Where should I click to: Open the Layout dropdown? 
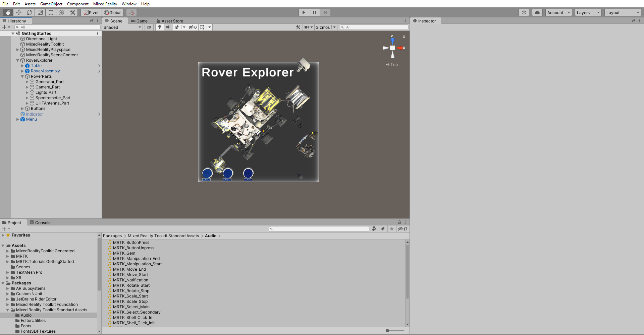tap(623, 12)
